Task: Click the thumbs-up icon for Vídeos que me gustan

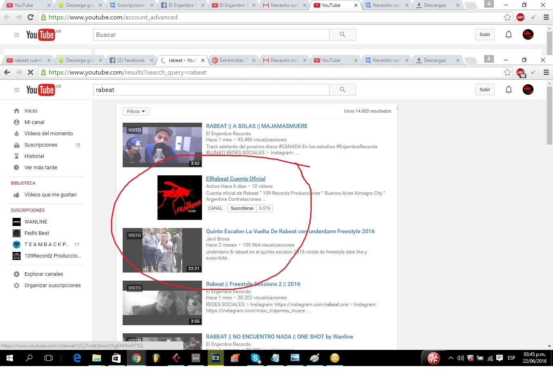Action: (x=17, y=195)
